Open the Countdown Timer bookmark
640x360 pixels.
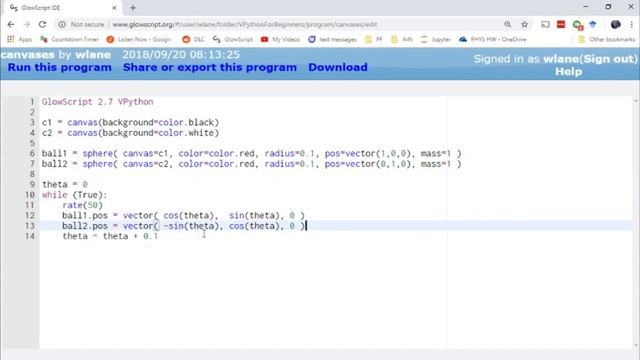[69, 39]
